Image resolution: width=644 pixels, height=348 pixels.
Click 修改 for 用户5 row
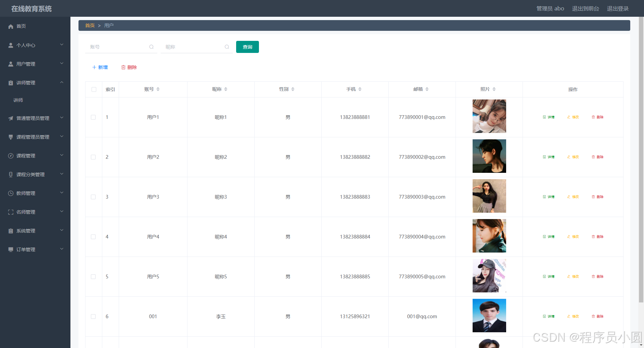coord(573,277)
